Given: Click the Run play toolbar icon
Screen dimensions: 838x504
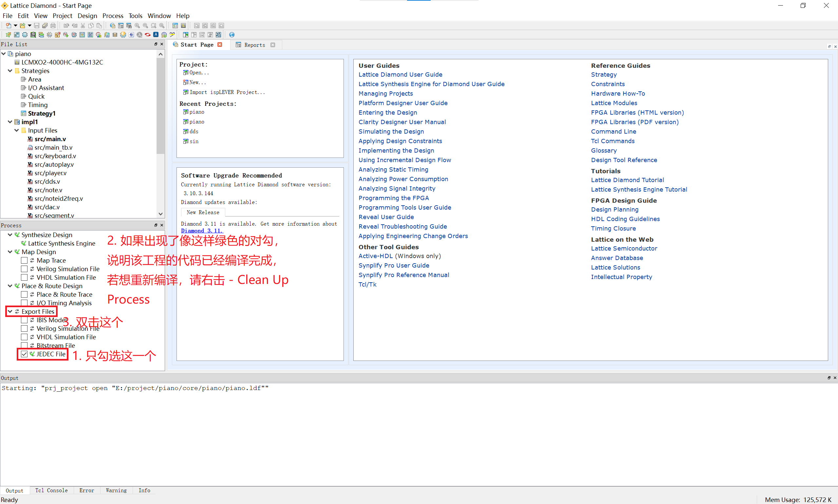Looking at the screenshot, I should pos(197,26).
